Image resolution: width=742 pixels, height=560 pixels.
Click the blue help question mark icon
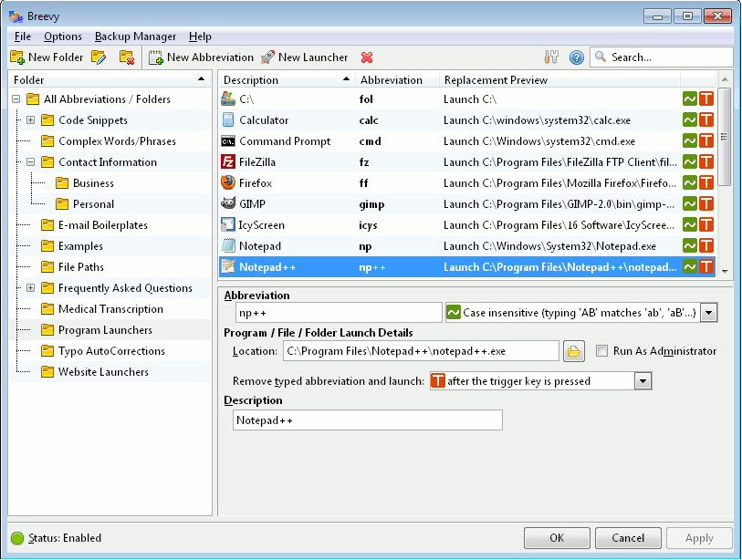pyautogui.click(x=576, y=57)
